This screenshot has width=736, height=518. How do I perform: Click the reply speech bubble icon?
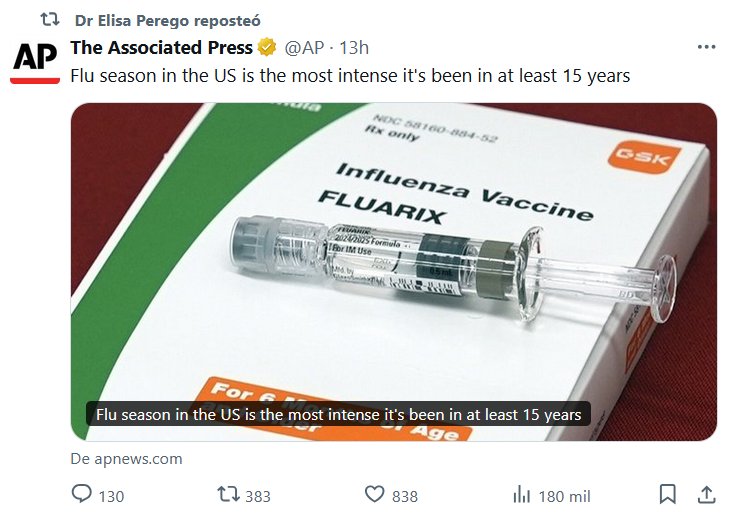pyautogui.click(x=82, y=495)
